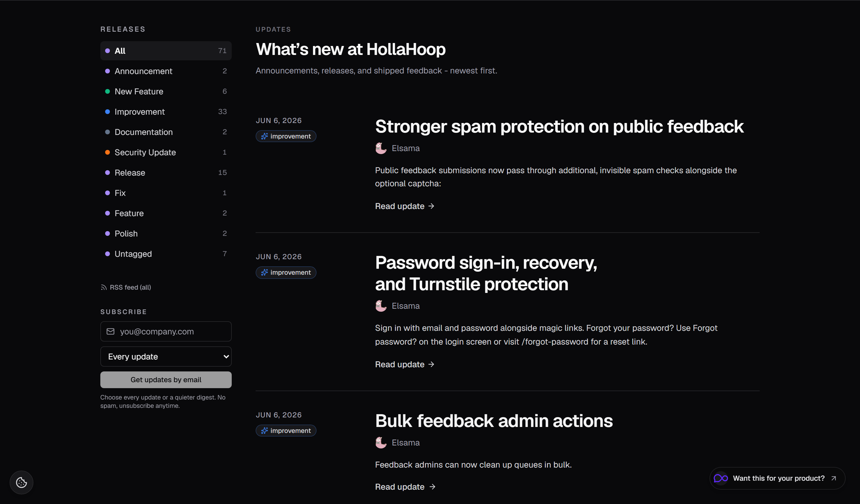Click the you@company.com email field
Image resolution: width=860 pixels, height=504 pixels.
(x=166, y=331)
